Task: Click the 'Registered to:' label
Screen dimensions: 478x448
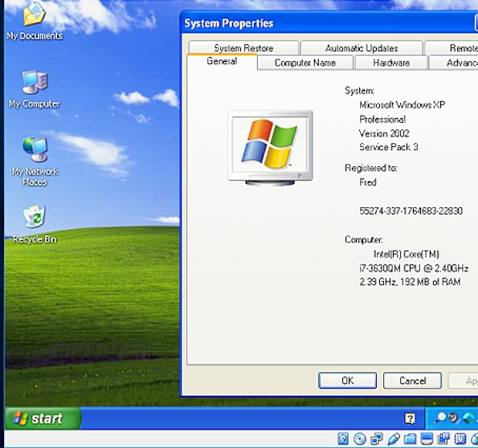Action: 371,168
